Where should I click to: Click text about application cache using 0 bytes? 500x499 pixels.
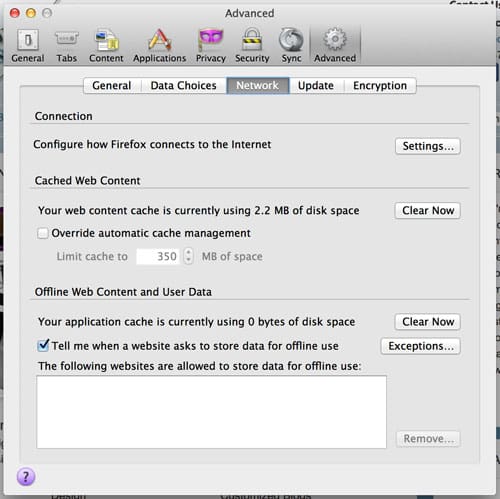(197, 322)
